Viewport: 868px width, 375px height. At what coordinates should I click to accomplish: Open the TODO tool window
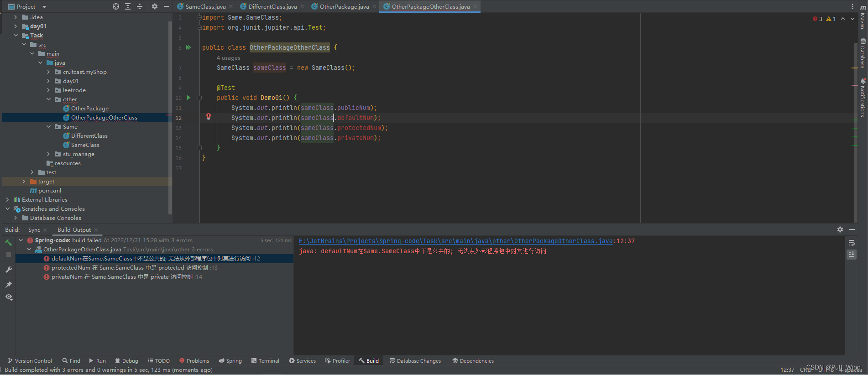[159, 361]
